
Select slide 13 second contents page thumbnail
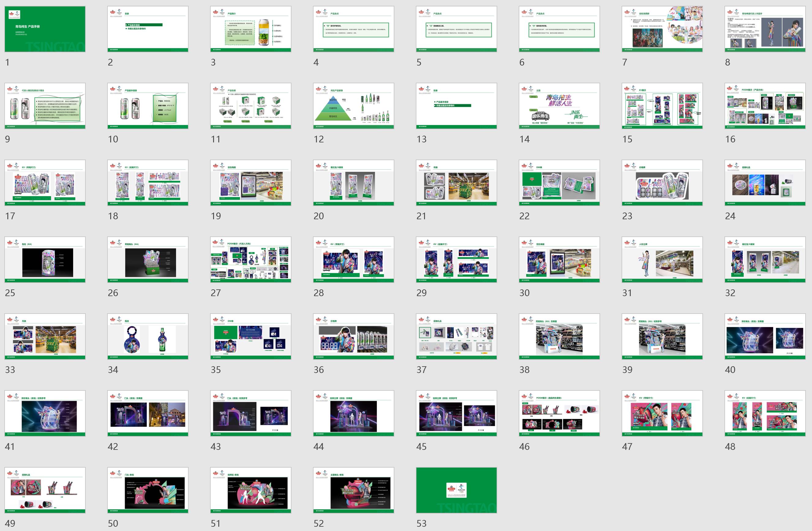click(457, 106)
